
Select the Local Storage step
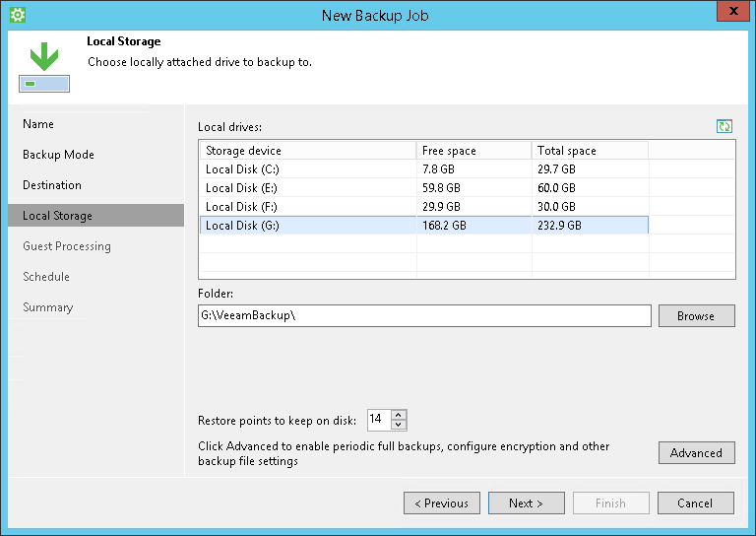[95, 215]
